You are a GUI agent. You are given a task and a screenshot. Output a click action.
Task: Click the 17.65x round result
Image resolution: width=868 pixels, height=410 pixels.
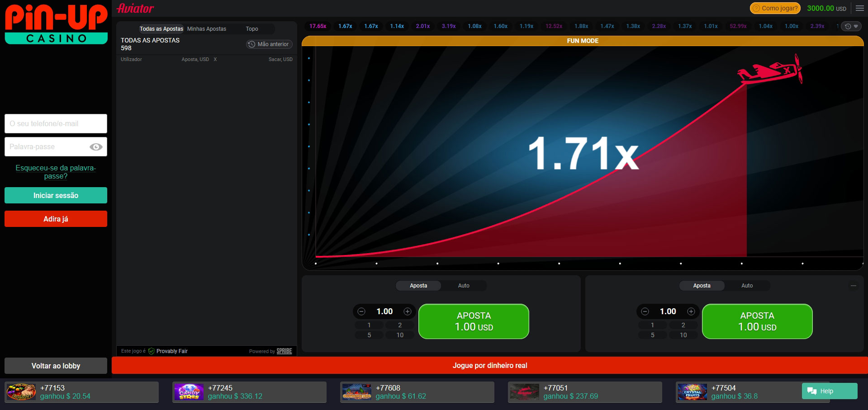point(318,26)
